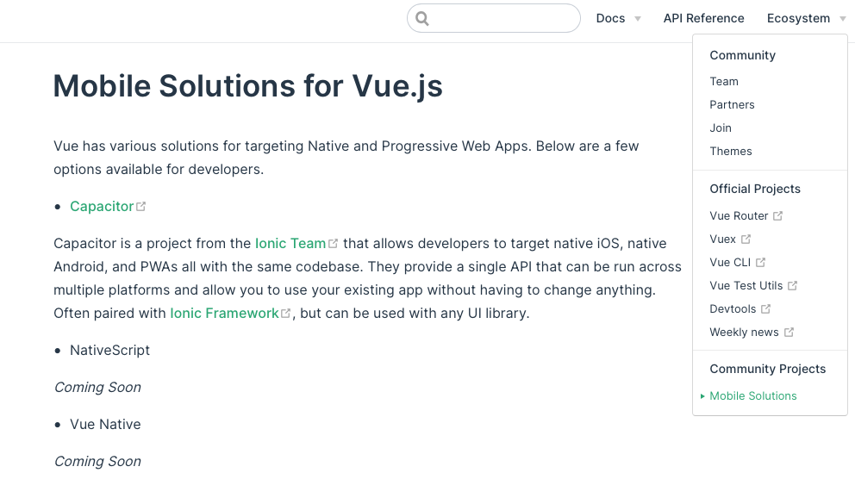
Task: Open Vue CLI project link
Action: (x=730, y=262)
